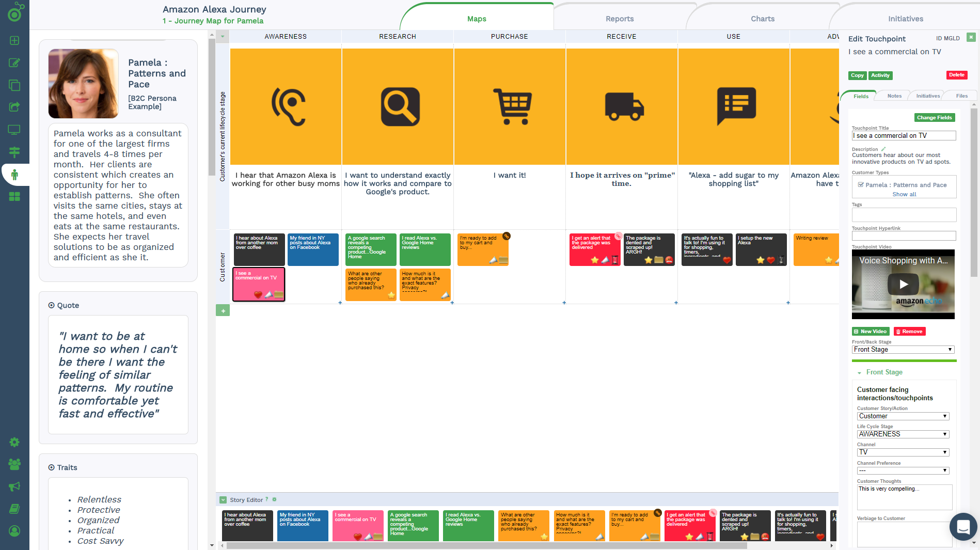Screen dimensions: 980x550
Task: Open the Front Stage dropdown
Action: [903, 349]
